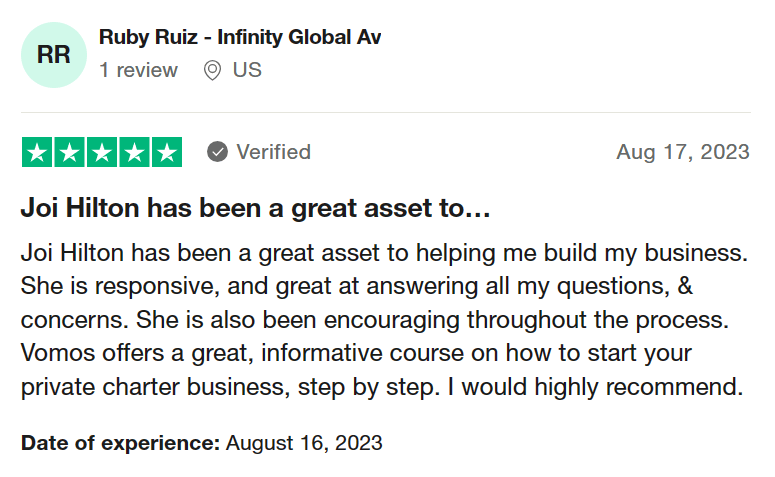Screen dimensions: 775x477
Task: Click the second green rating star
Action: click(69, 152)
